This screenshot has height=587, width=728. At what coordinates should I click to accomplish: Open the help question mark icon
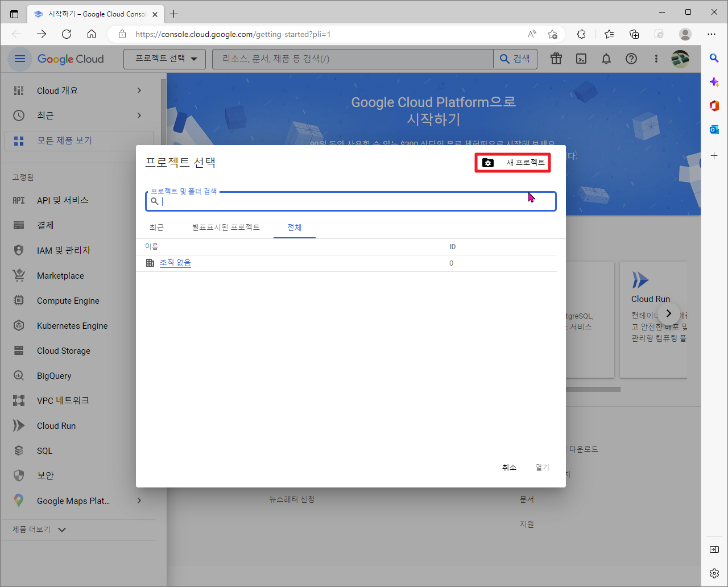click(631, 59)
